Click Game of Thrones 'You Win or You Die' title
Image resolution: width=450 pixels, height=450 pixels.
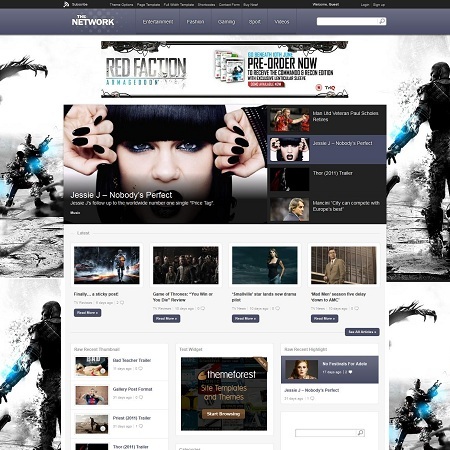tap(183, 297)
